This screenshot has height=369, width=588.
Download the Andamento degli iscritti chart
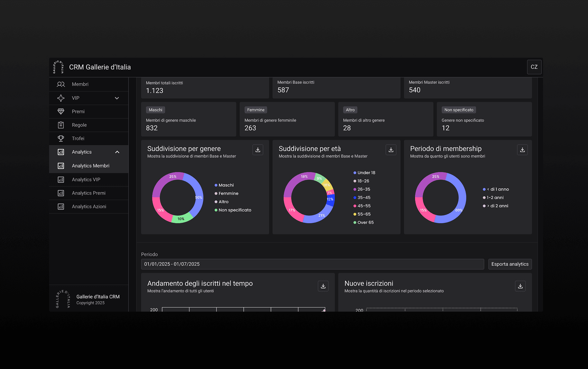tap(323, 286)
